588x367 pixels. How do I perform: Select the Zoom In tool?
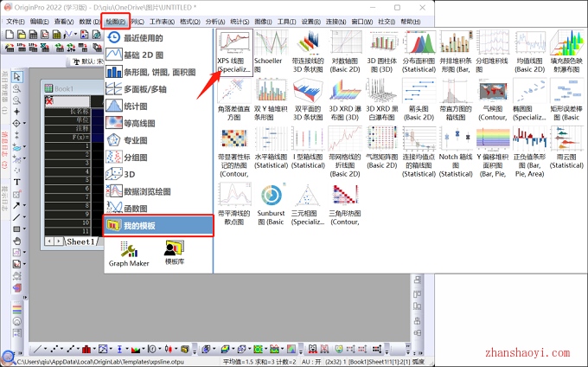(x=17, y=88)
